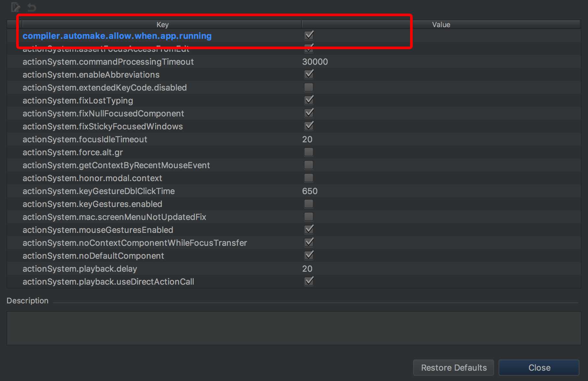
Task: Uncheck compiler.automake.allow.when.app.running checkbox
Action: (309, 35)
